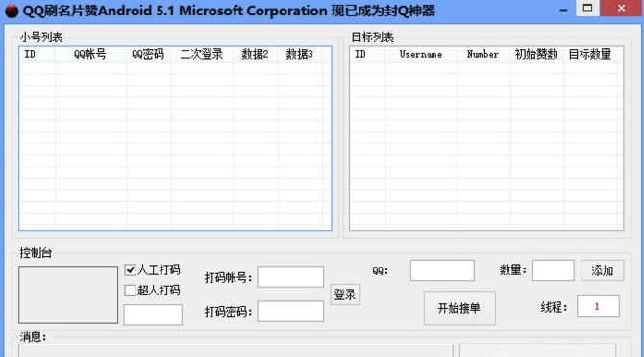Viewport: 644px width, 357px height.
Task: Click the QQ number input field
Action: tap(442, 270)
